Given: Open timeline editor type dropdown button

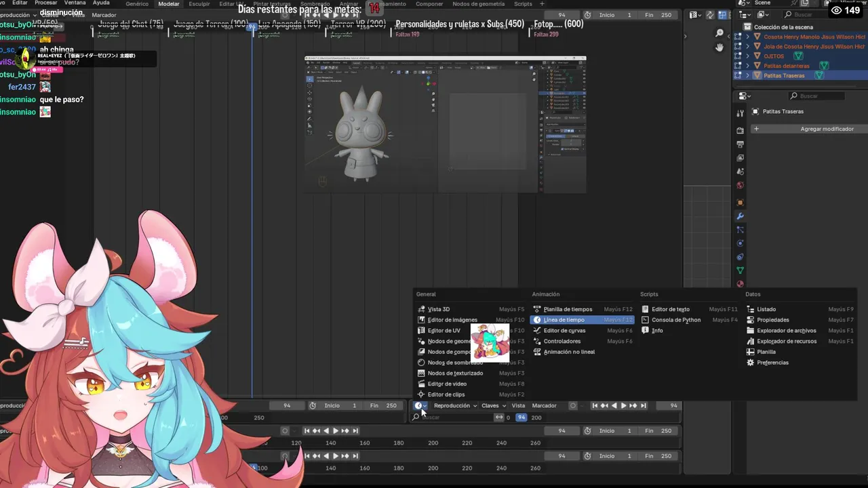Looking at the screenshot, I should 420,405.
